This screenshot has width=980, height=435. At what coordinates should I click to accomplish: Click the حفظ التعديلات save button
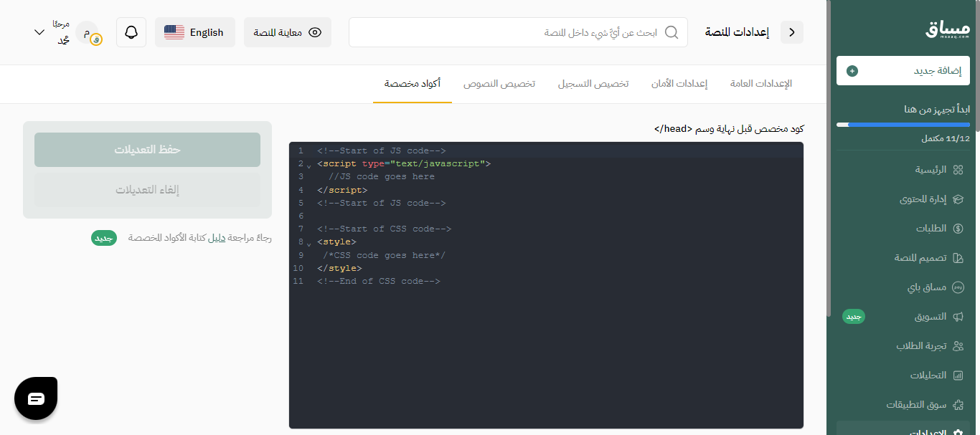[x=147, y=150]
